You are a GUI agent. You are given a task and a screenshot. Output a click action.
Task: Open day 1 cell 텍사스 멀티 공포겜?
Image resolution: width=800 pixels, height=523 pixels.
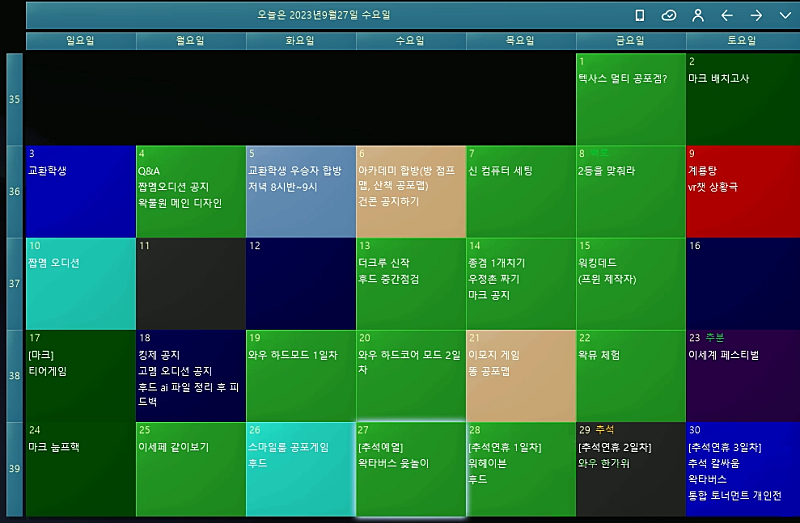[631, 99]
